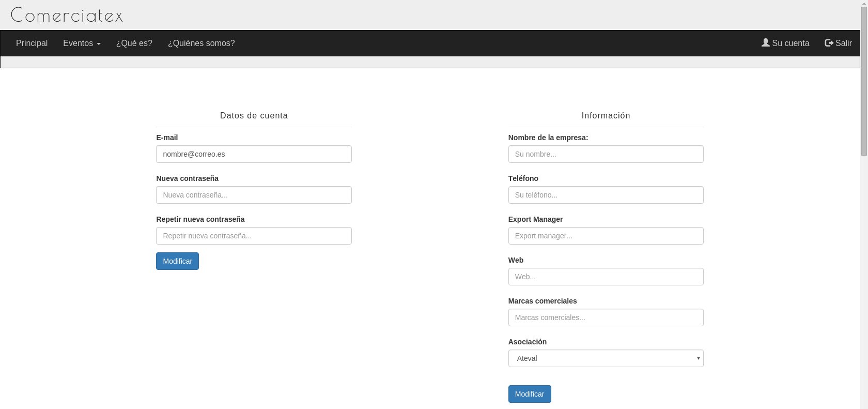Select the Marcas comerciales field
Viewport: 868px width, 409px height.
[x=606, y=317]
